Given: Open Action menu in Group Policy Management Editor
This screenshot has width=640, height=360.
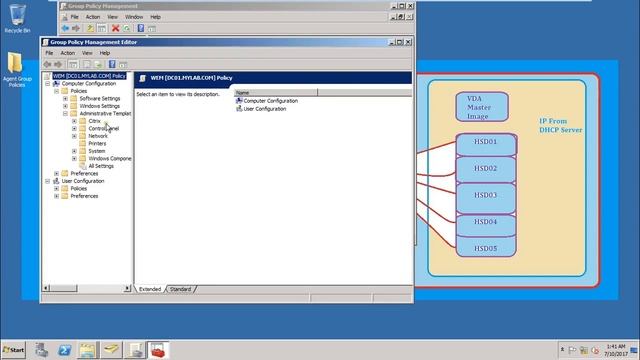Looking at the screenshot, I should point(67,53).
